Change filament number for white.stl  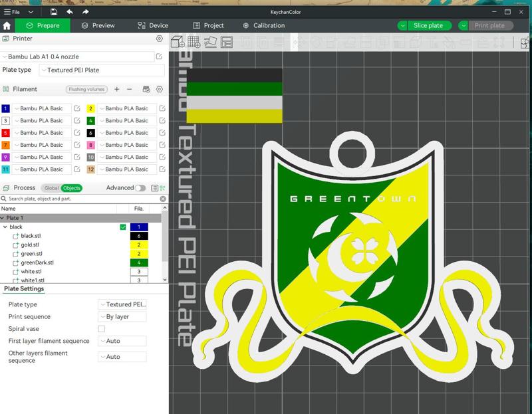point(139,272)
